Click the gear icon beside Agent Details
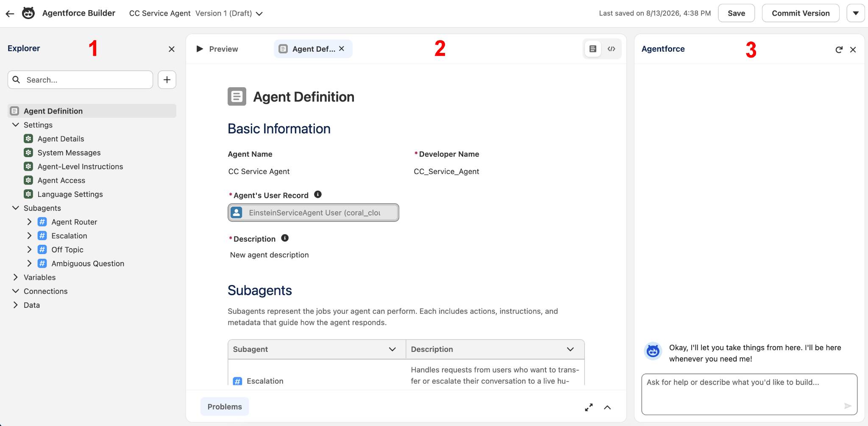Screen dimensions: 868x426 (x=28, y=138)
